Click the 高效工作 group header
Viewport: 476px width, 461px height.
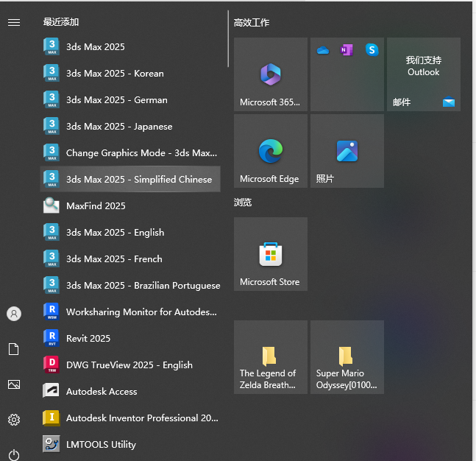[x=252, y=23]
